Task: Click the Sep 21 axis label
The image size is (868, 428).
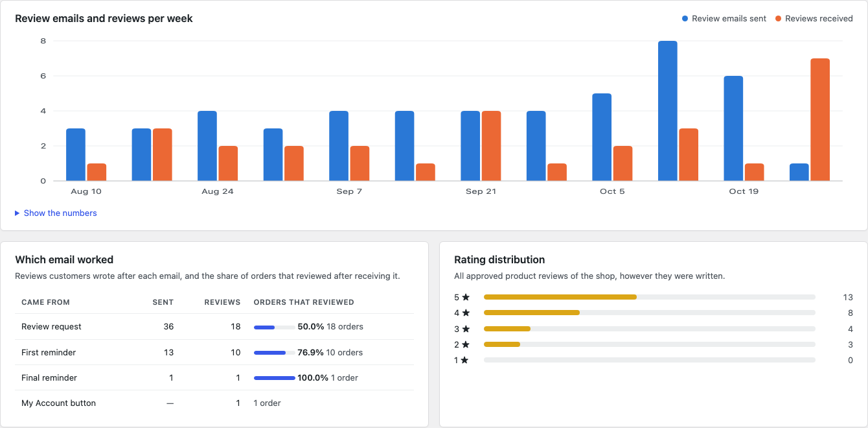Action: [481, 191]
